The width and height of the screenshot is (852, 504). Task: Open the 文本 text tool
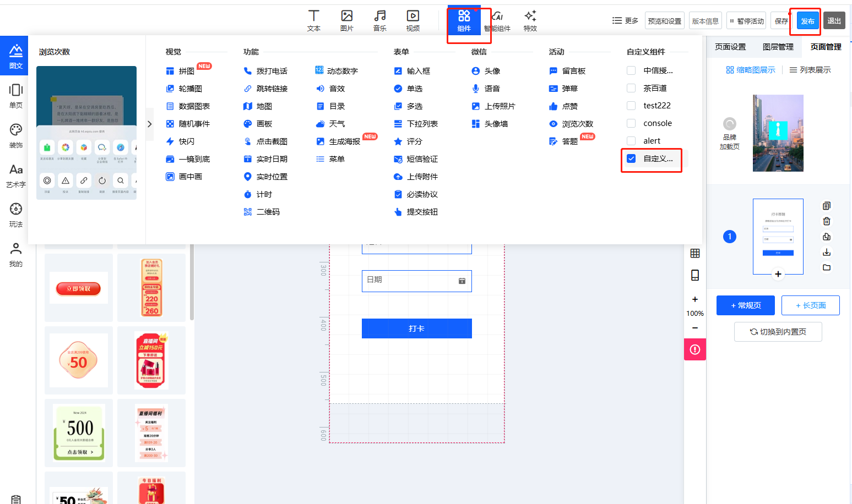pyautogui.click(x=313, y=21)
